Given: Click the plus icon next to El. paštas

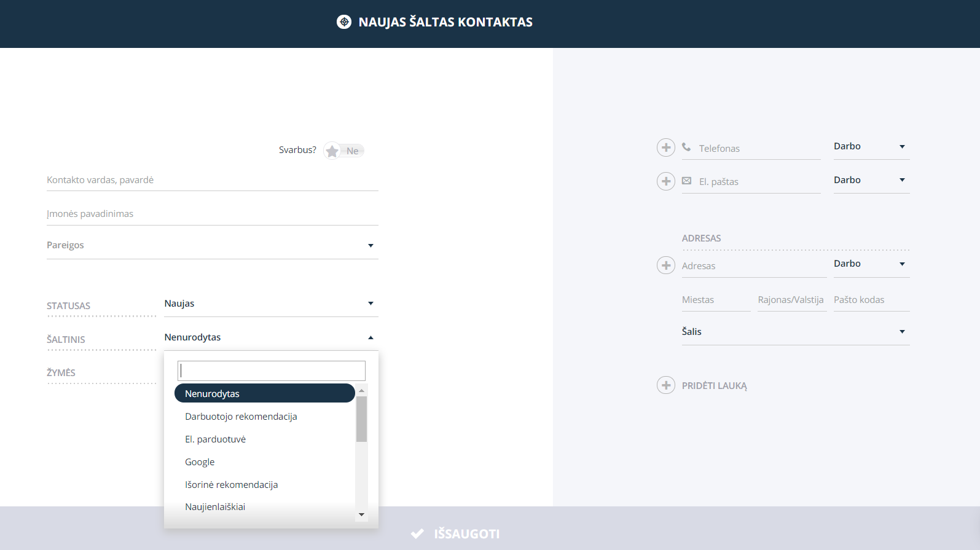Looking at the screenshot, I should click(666, 181).
